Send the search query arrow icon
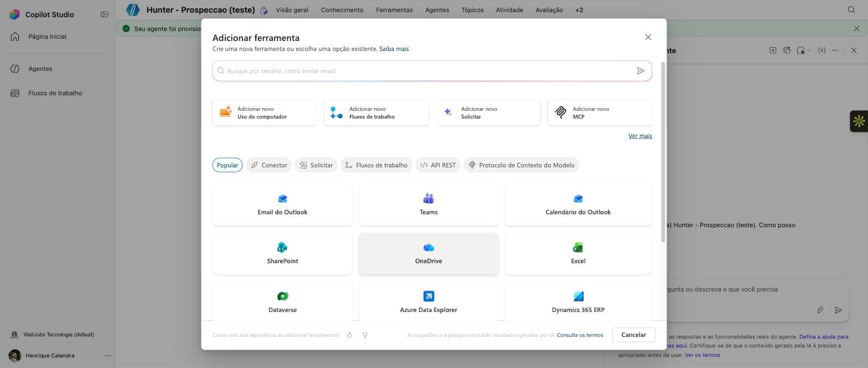The height and width of the screenshot is (368, 868). click(x=640, y=71)
